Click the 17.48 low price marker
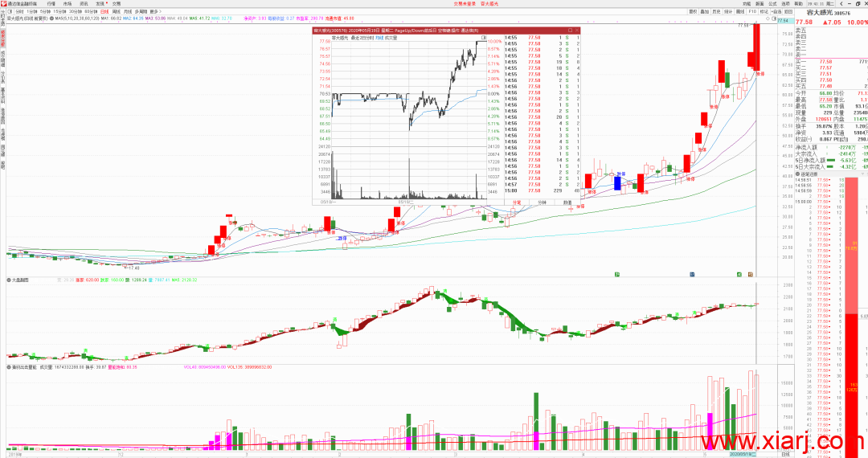The image size is (868, 458). pos(133,268)
